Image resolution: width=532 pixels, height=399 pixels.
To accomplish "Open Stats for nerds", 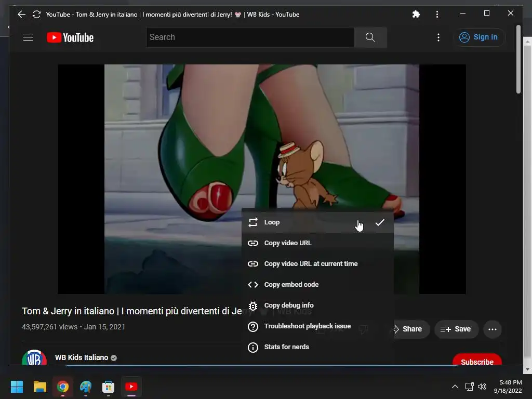I will point(317,347).
